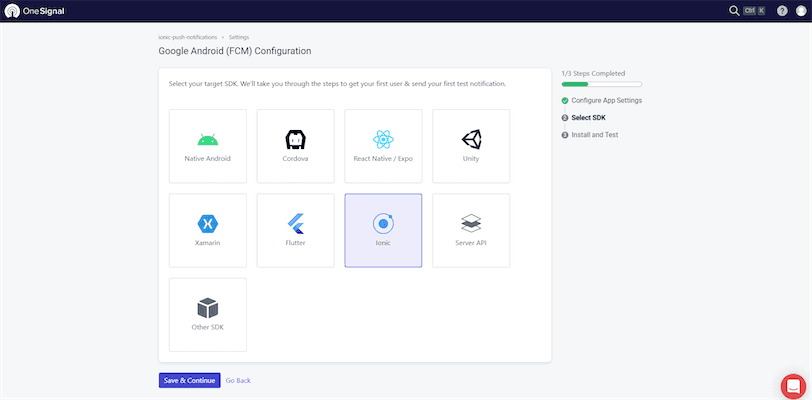Click the Save & Continue button
The image size is (812, 400).
pyautogui.click(x=190, y=380)
